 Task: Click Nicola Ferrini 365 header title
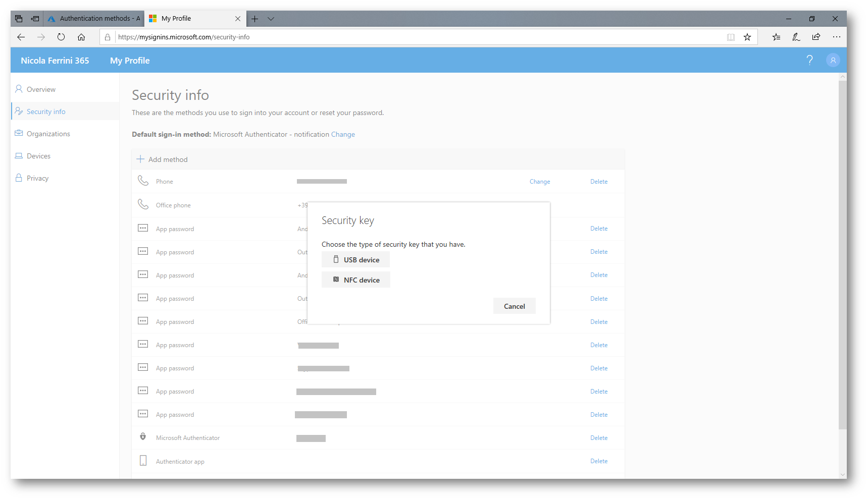(55, 61)
